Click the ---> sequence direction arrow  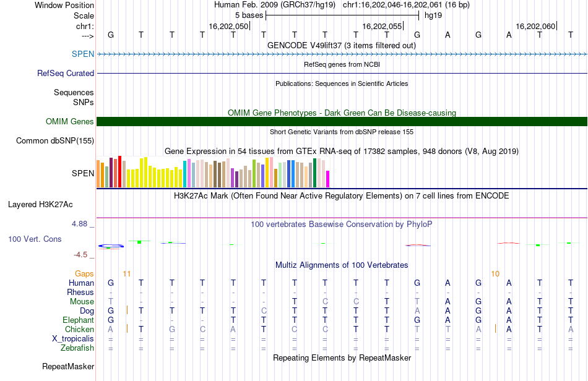pos(87,36)
